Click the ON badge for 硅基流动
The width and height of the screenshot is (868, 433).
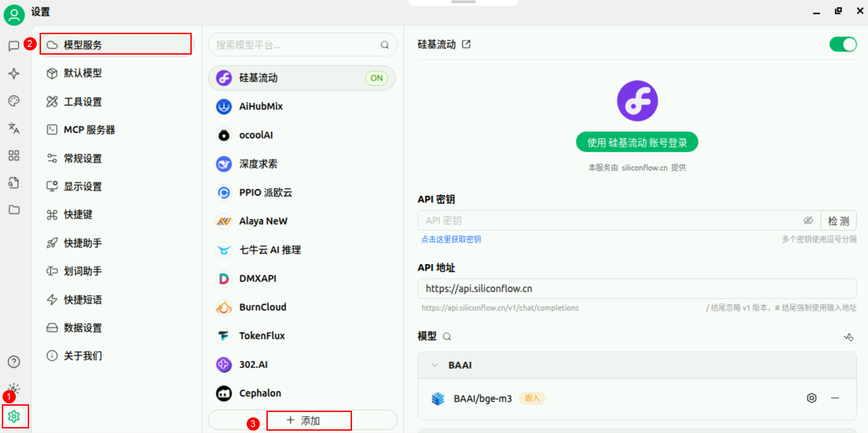tap(377, 78)
